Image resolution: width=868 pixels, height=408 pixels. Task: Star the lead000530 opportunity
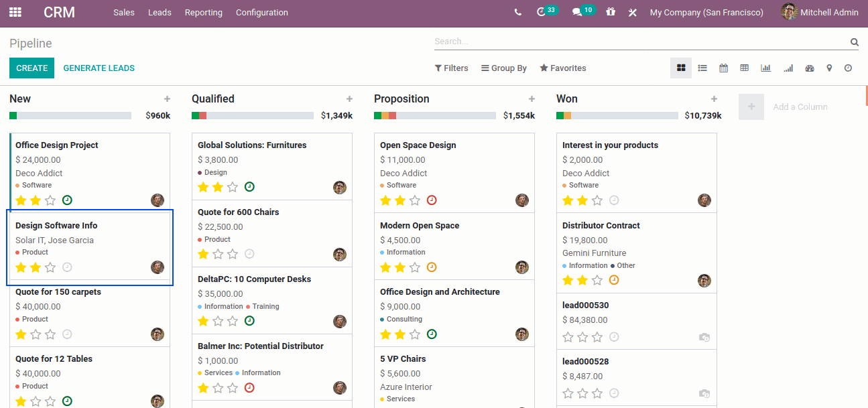point(568,337)
